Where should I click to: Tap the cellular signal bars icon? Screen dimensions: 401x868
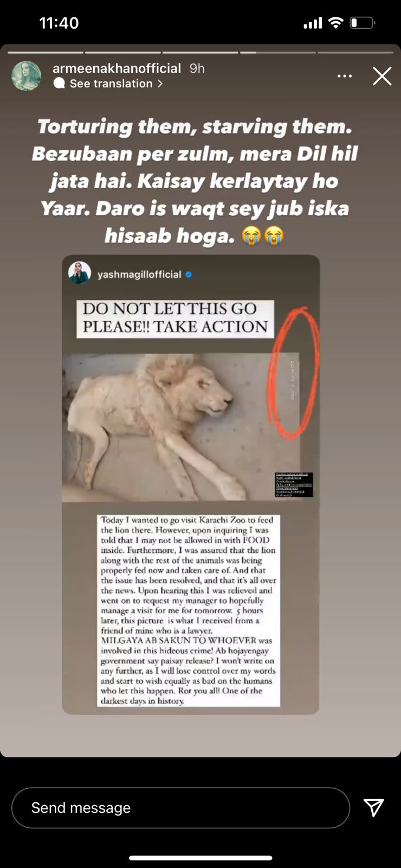point(313,23)
